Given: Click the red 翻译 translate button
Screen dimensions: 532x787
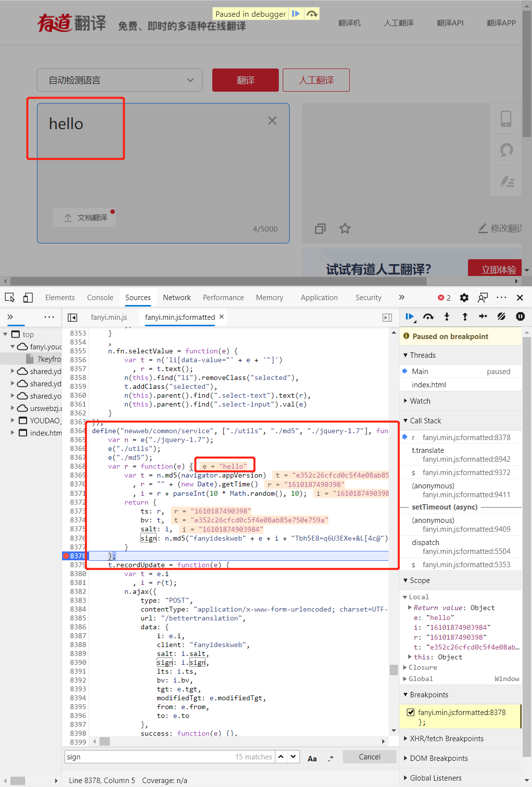Looking at the screenshot, I should (245, 80).
